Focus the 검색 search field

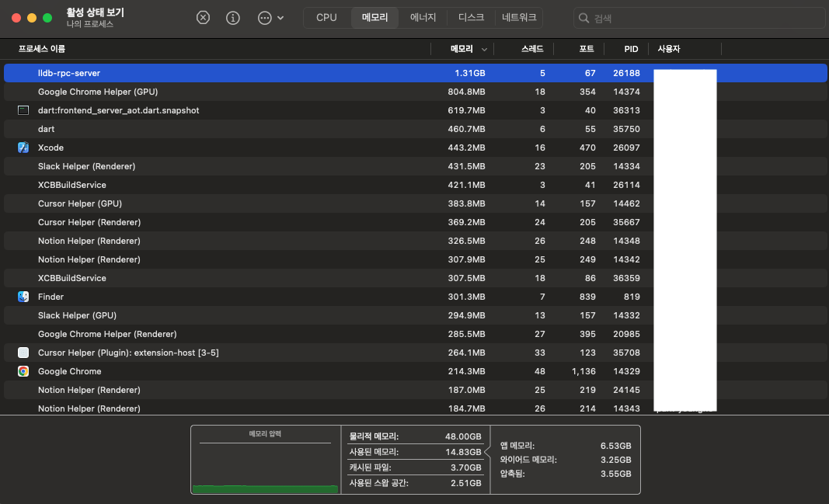point(699,18)
